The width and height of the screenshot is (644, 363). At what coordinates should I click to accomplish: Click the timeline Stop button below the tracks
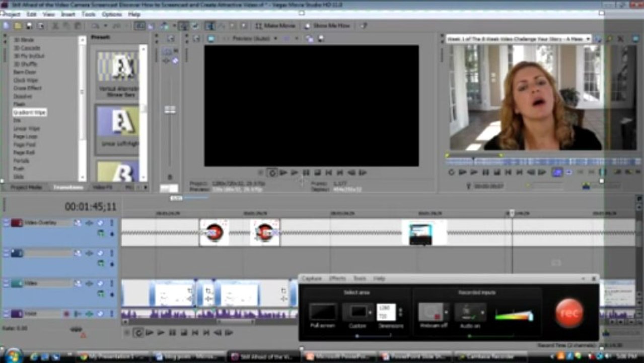[184, 333]
